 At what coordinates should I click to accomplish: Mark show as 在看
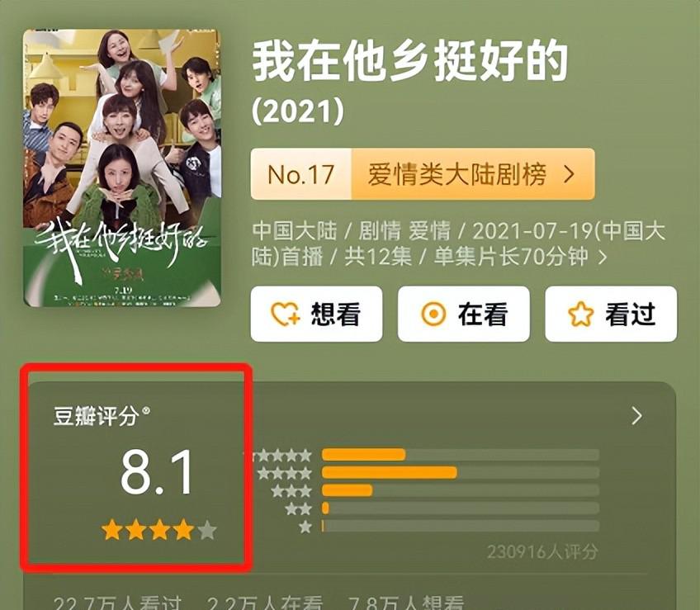click(464, 314)
